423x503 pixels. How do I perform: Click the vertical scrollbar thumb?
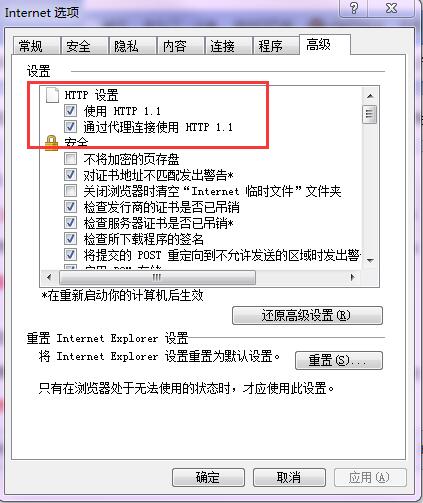coord(370,114)
